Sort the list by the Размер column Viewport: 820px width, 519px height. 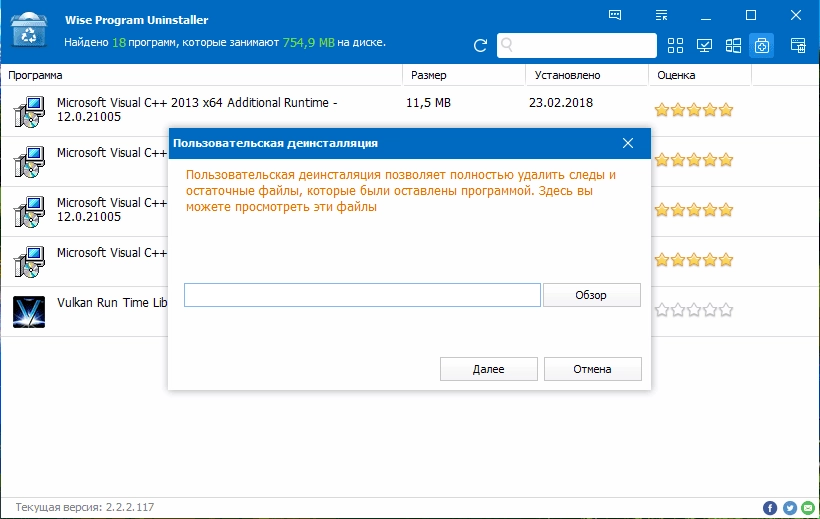(464, 75)
